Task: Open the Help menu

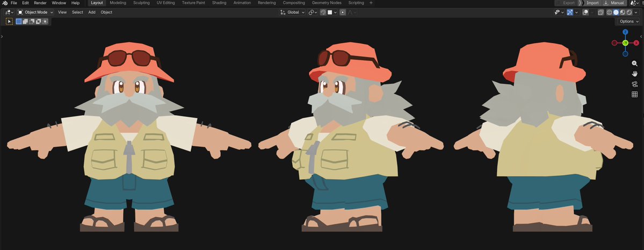Action: click(x=76, y=3)
